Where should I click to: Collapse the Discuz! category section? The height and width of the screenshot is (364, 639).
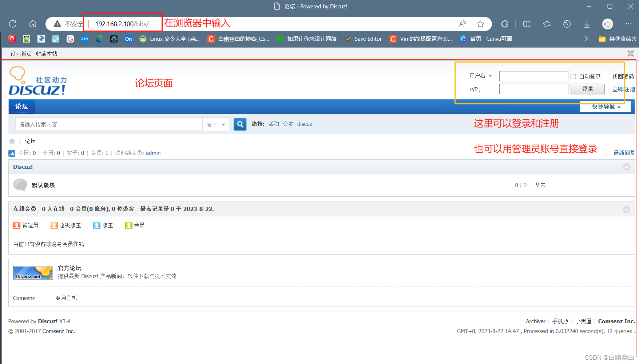point(626,167)
